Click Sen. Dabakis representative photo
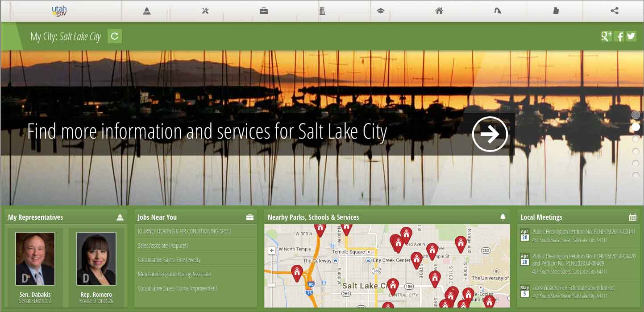Viewport: 644px width, 312px height. [x=35, y=259]
